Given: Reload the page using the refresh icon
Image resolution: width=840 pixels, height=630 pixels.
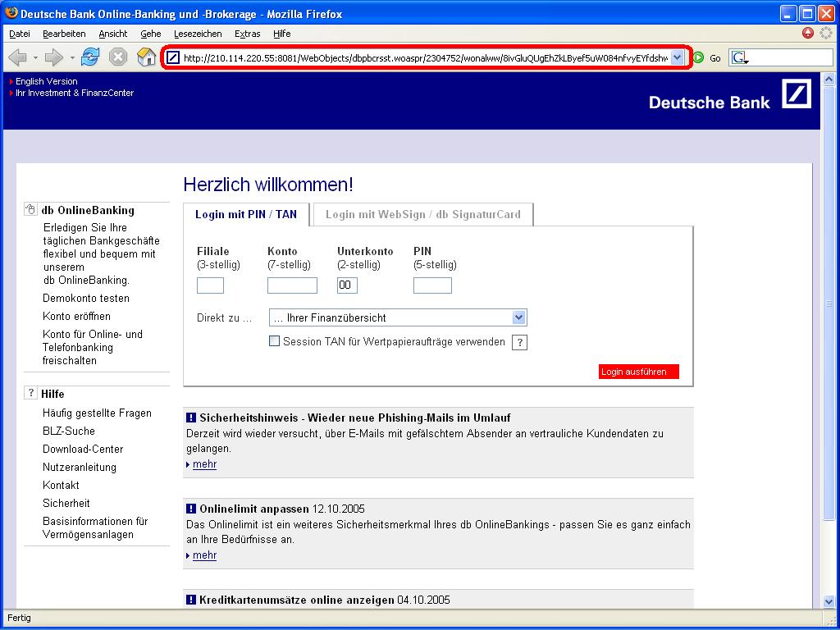Looking at the screenshot, I should pos(90,57).
